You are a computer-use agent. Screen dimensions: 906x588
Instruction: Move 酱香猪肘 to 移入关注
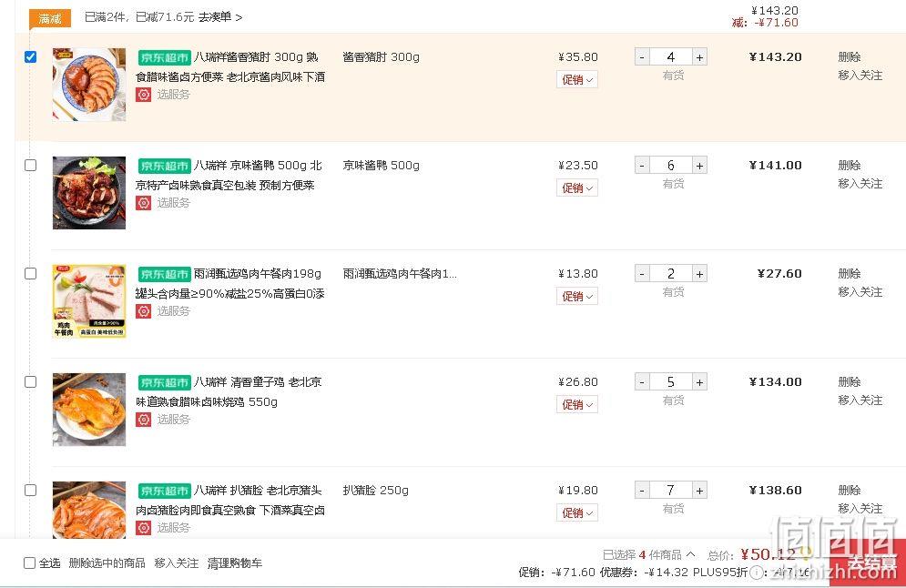tap(860, 75)
